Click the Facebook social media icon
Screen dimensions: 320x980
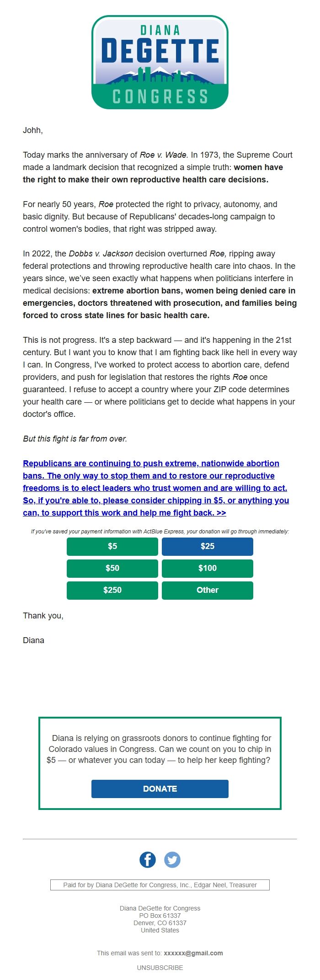point(148,859)
